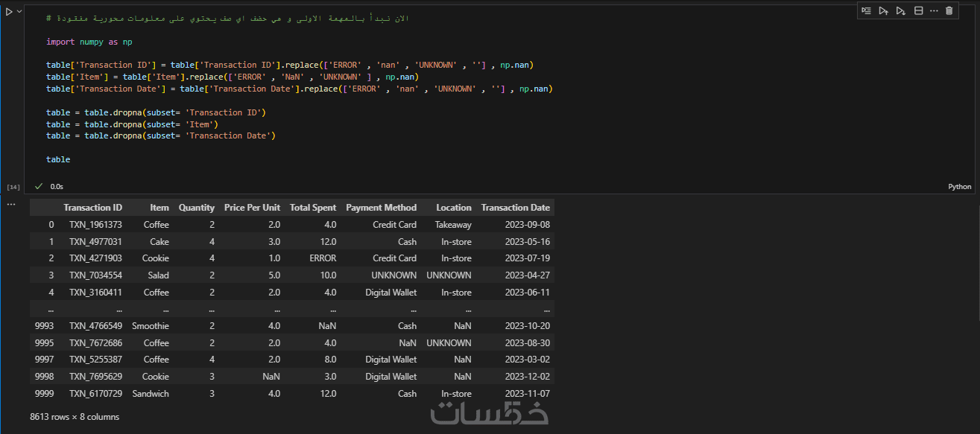Image resolution: width=980 pixels, height=434 pixels.
Task: Click the date 2023-05-16
Action: click(527, 242)
